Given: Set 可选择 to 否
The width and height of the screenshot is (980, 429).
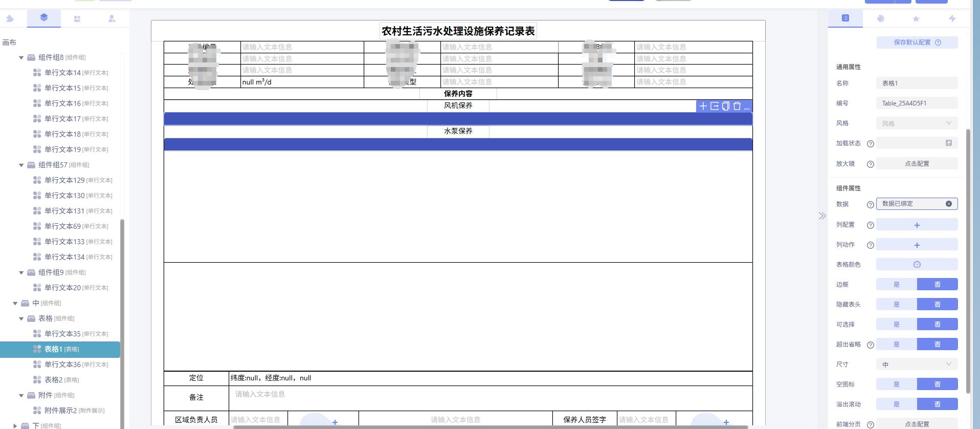Looking at the screenshot, I should point(938,324).
